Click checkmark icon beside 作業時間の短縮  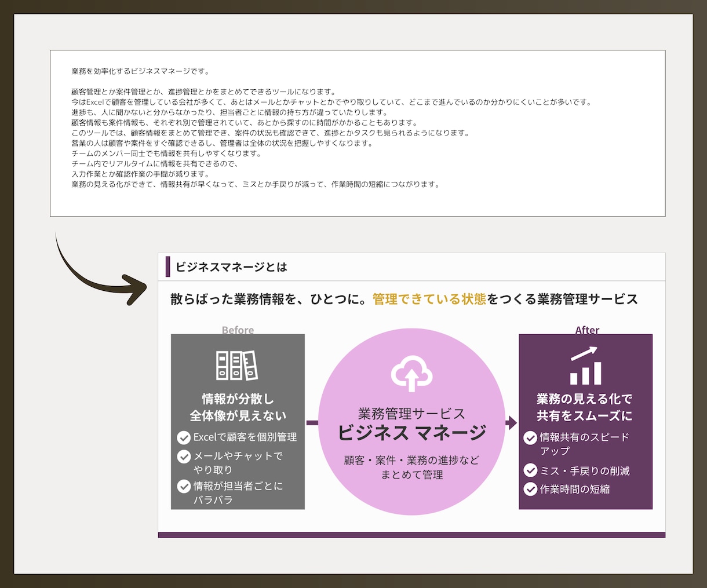[x=530, y=489]
